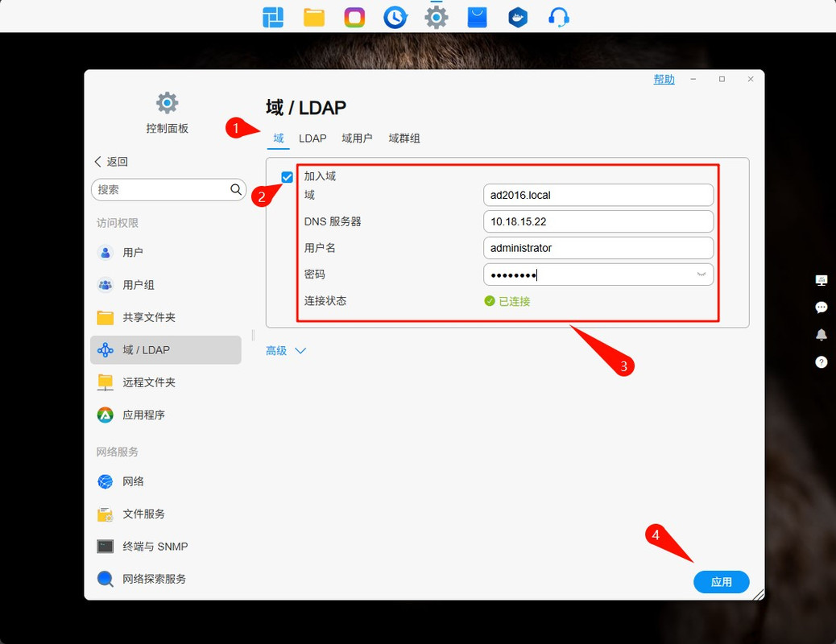Focus the 搜索 input box

[x=168, y=189]
